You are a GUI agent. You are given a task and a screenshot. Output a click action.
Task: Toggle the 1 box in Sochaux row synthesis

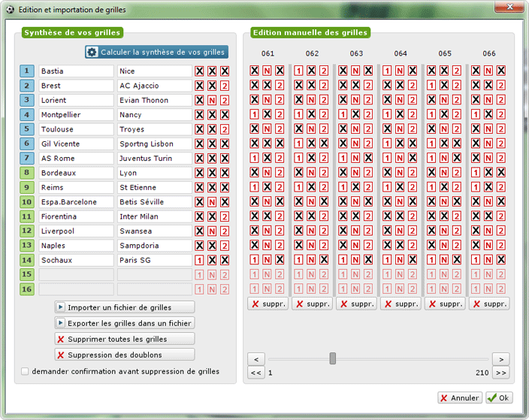click(199, 260)
